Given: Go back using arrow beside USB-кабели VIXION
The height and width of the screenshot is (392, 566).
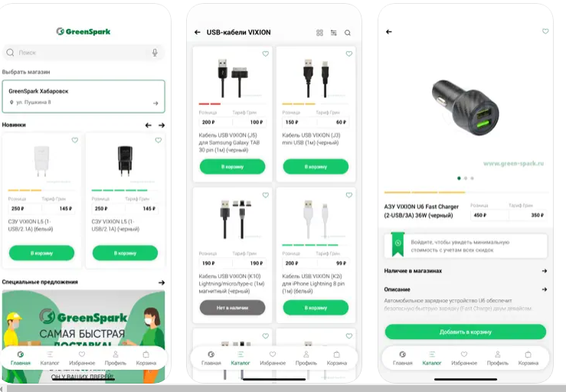Looking at the screenshot, I should (x=198, y=32).
